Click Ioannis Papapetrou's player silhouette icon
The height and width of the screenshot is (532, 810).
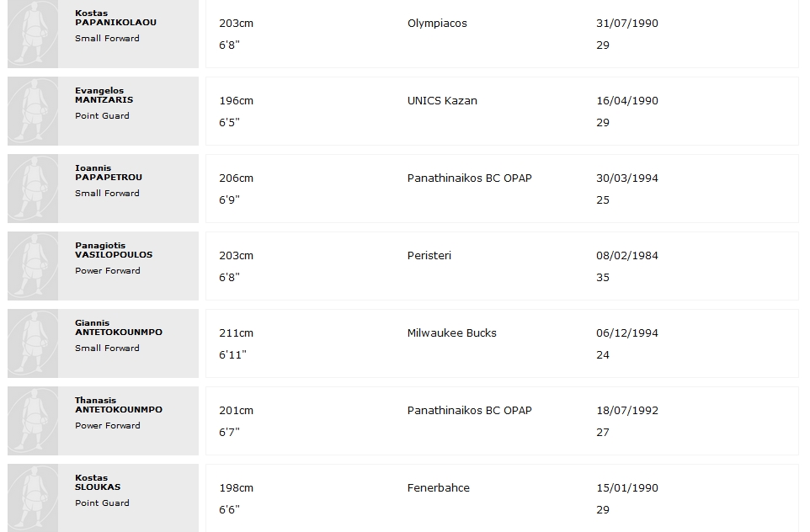[x=33, y=189]
